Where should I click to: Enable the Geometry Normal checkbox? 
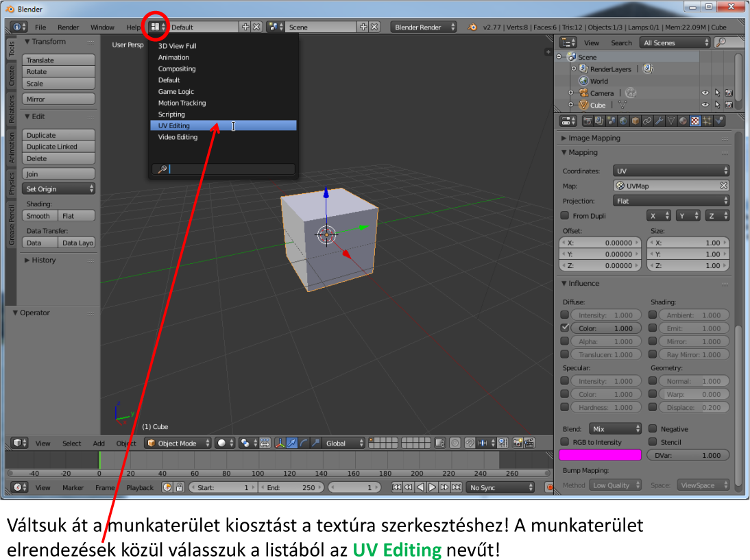pos(653,380)
